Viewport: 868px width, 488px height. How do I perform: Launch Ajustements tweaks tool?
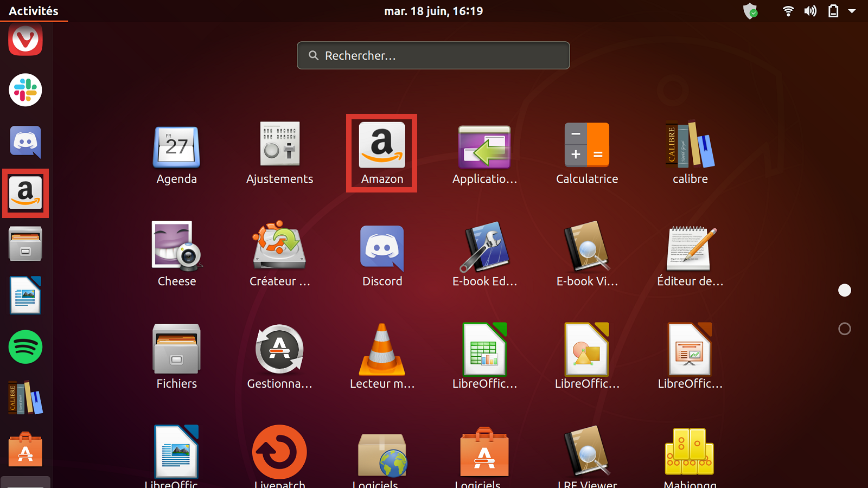(279, 146)
